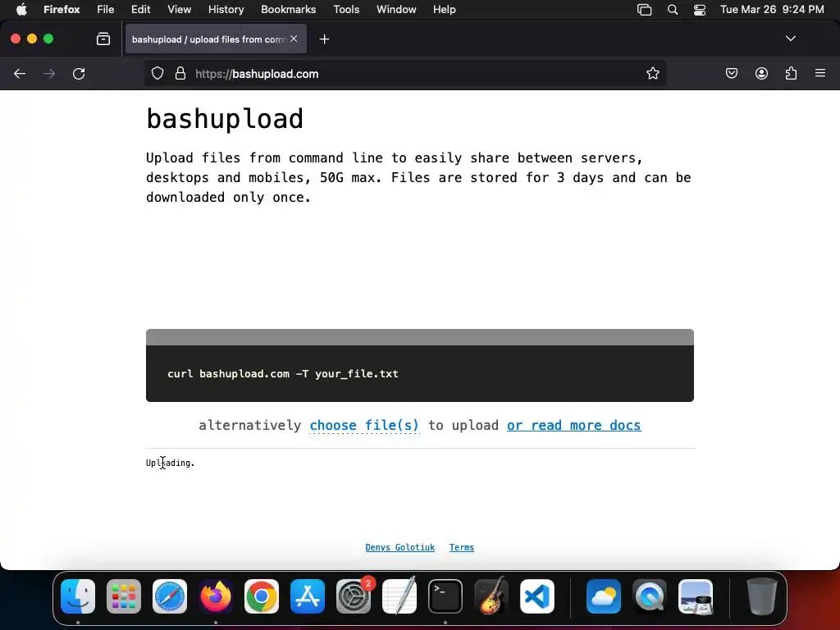The height and width of the screenshot is (630, 840).
Task: Open the Trash from the Dock
Action: (761, 596)
